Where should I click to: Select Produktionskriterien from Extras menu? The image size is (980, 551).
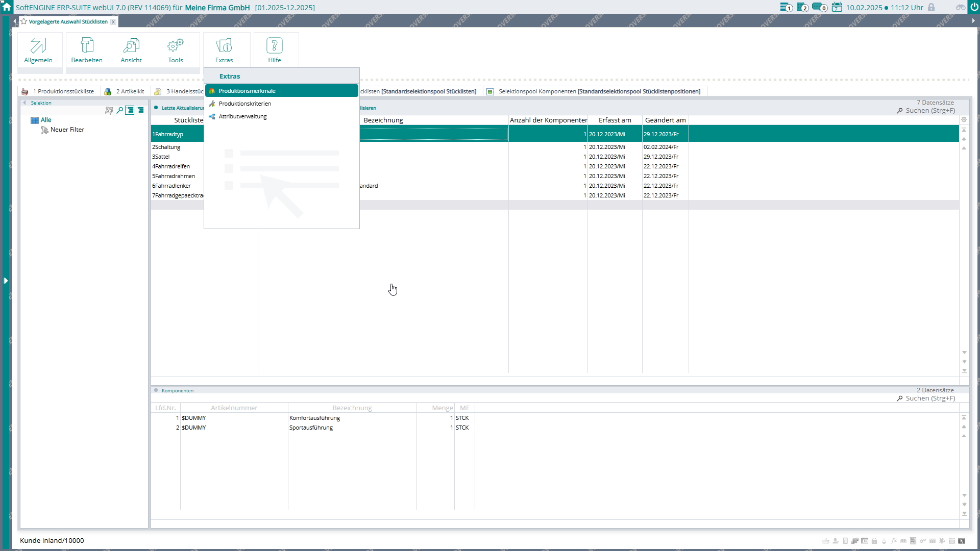[244, 104]
